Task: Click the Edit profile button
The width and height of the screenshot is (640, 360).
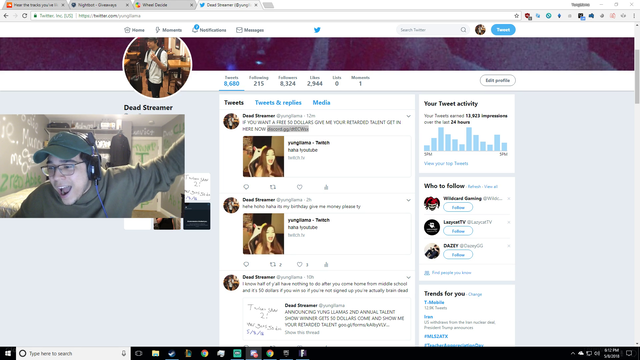Action: click(498, 80)
